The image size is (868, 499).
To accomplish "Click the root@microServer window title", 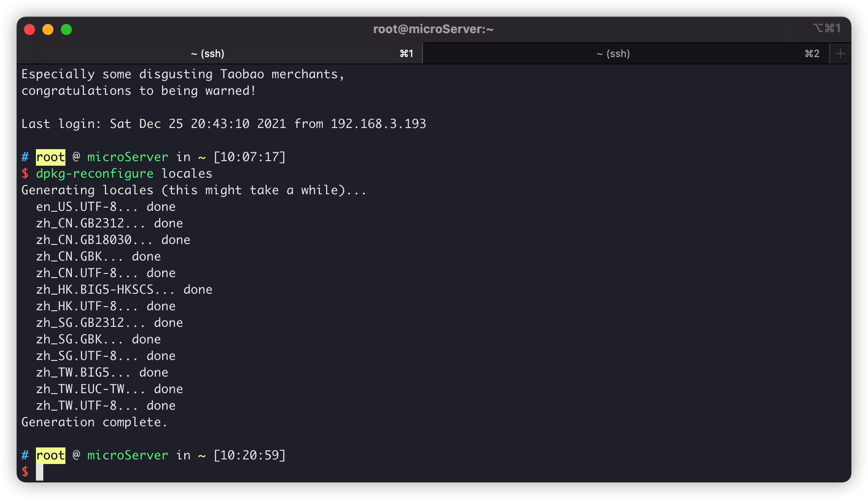I will pos(433,29).
